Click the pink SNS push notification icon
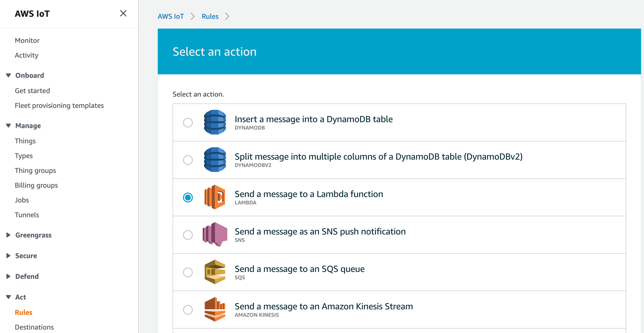Viewport: 644px width, 333px height. tap(215, 234)
